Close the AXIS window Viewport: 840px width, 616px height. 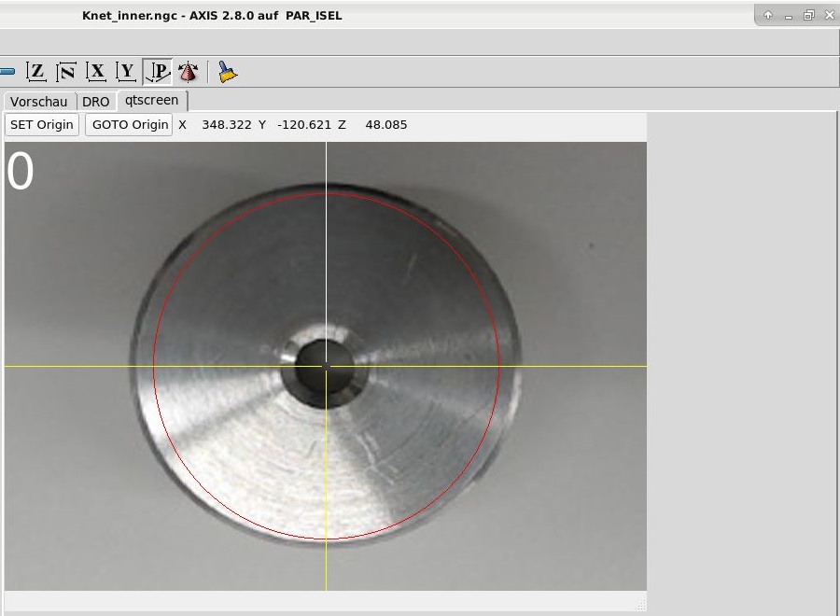830,15
